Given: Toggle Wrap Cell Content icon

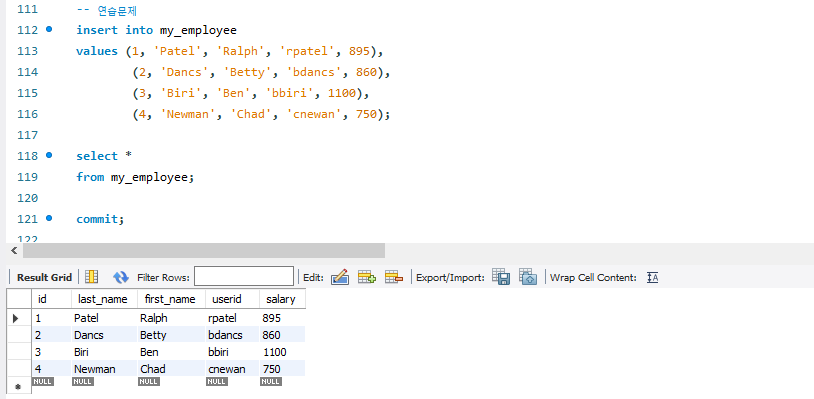Looking at the screenshot, I should point(653,278).
